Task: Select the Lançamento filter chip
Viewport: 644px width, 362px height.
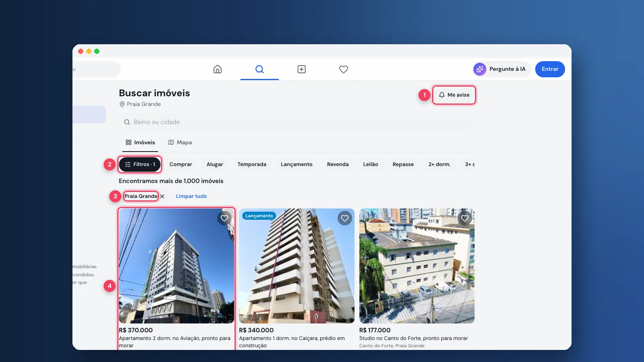Action: pyautogui.click(x=297, y=165)
